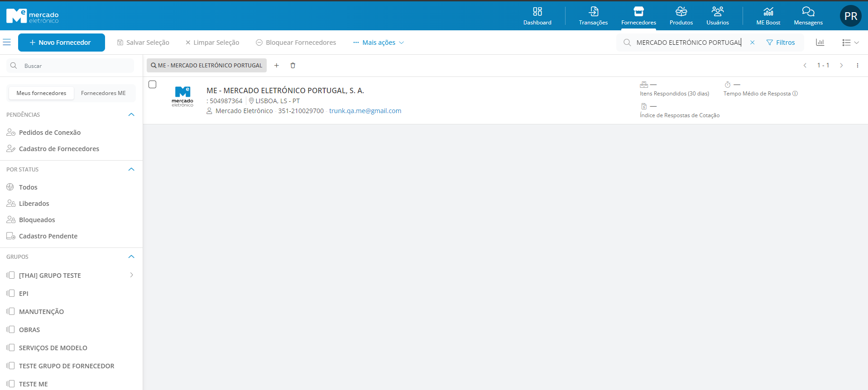This screenshot has width=868, height=390.
Task: Switch to Meus fornecedores tab
Action: click(x=41, y=93)
